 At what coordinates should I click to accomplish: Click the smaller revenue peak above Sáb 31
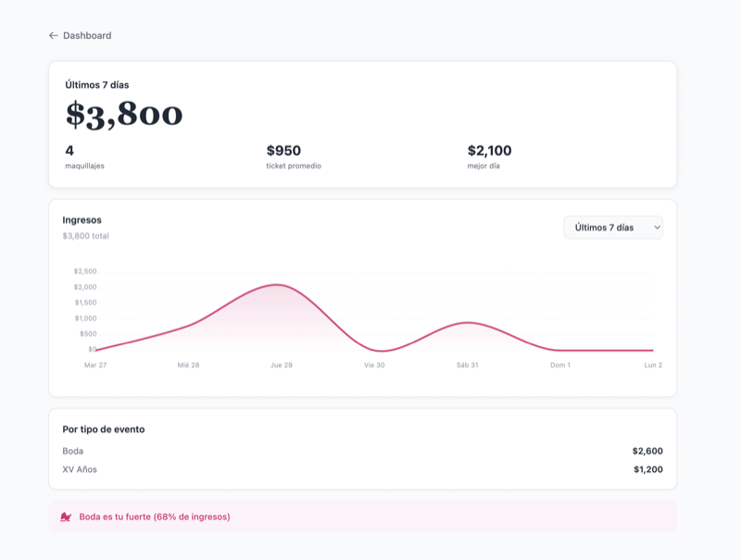coord(468,323)
